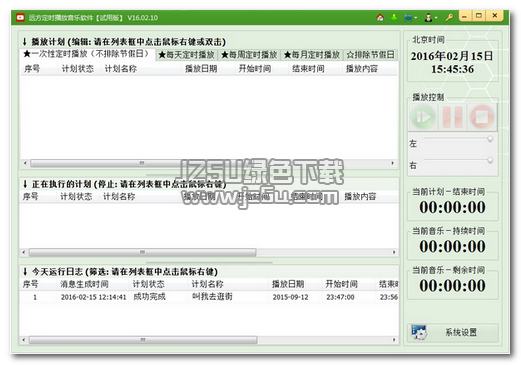Click scrollbar left arrow of 今天运行日志 list
Viewport: 521px width, 365px height.
coord(24,340)
